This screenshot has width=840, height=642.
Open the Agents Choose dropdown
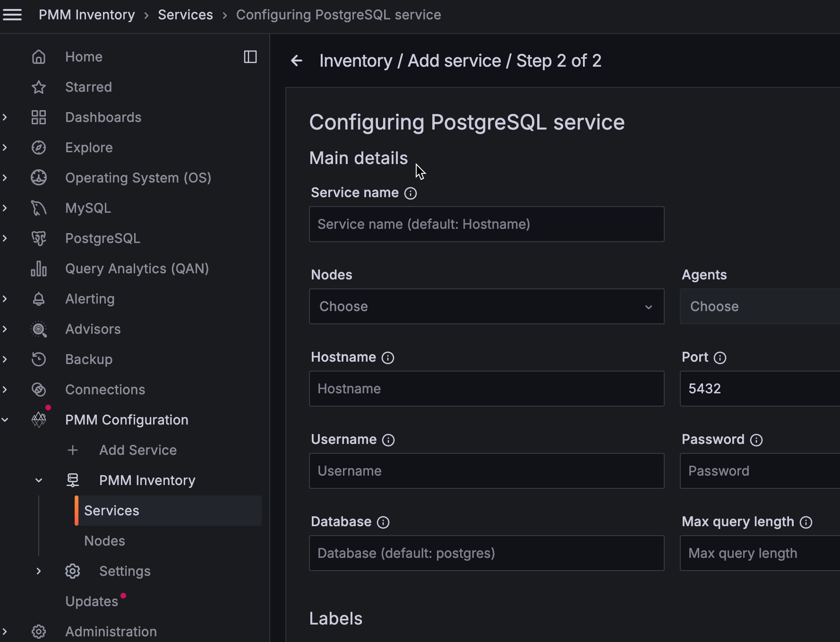pos(760,306)
